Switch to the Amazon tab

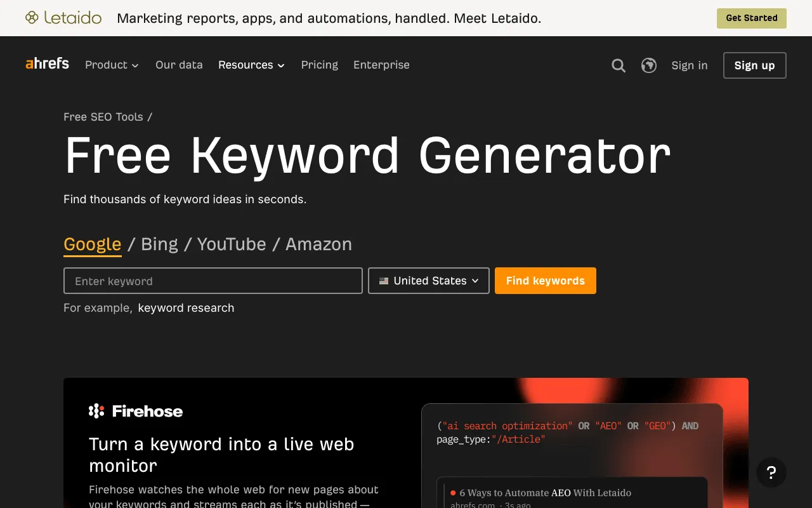click(x=318, y=244)
